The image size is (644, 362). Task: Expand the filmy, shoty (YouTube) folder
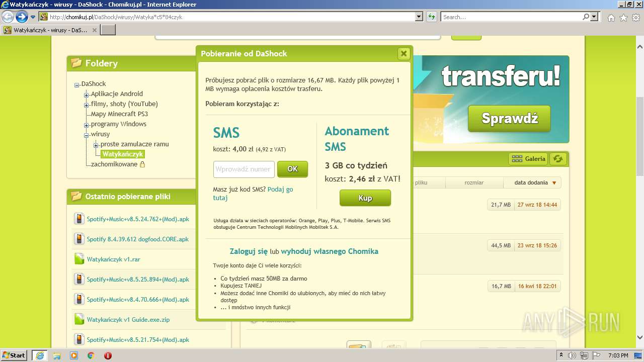point(87,105)
